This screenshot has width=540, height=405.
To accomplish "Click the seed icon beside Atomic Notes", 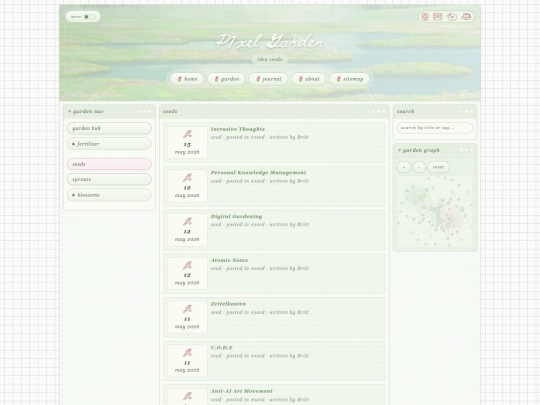I will (x=187, y=265).
